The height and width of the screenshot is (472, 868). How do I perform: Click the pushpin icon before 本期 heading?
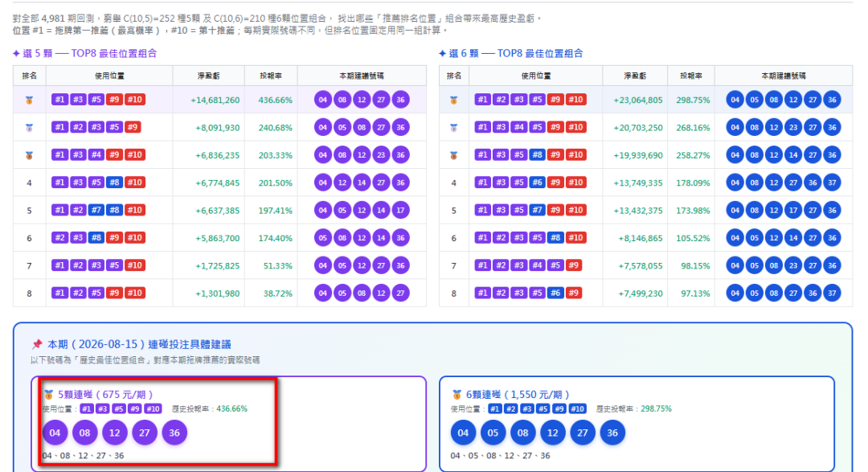coord(37,345)
